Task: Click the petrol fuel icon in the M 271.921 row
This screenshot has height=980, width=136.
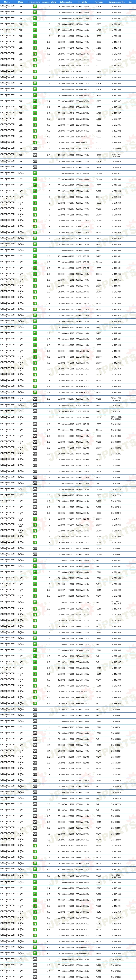Action: click(35, 173)
